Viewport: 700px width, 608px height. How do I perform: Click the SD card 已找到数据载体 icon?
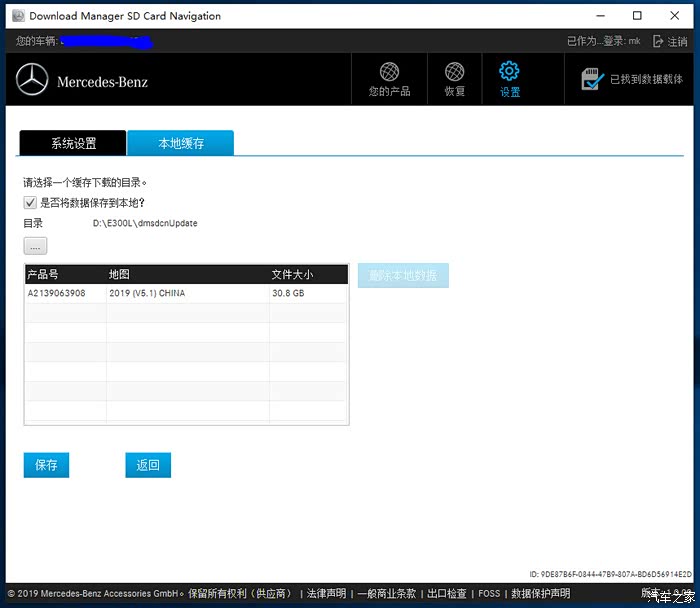coord(592,79)
